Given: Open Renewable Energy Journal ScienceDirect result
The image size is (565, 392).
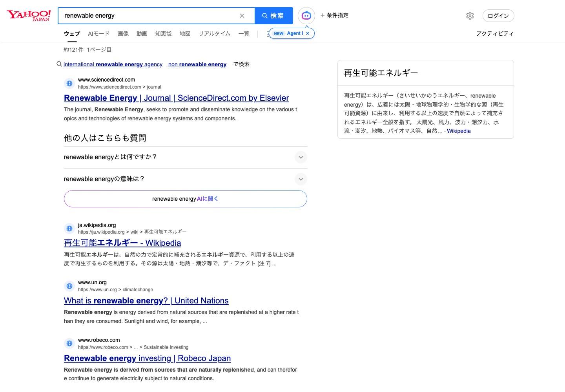Looking at the screenshot, I should [x=176, y=98].
